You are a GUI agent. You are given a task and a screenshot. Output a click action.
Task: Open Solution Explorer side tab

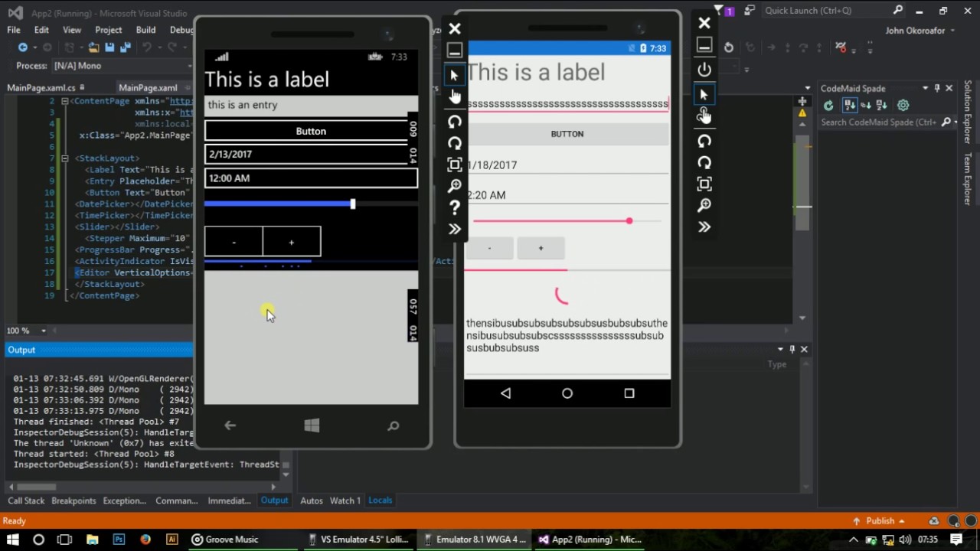coord(968,112)
